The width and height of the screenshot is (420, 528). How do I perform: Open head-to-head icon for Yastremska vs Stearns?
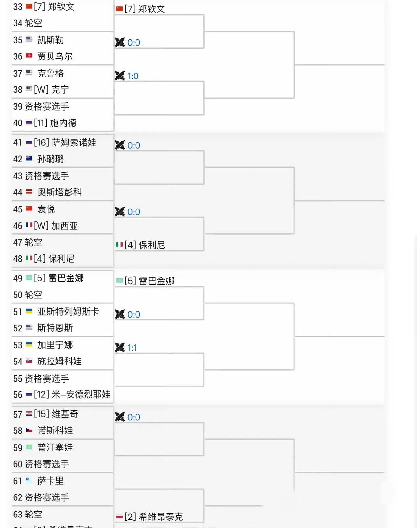pyautogui.click(x=120, y=314)
